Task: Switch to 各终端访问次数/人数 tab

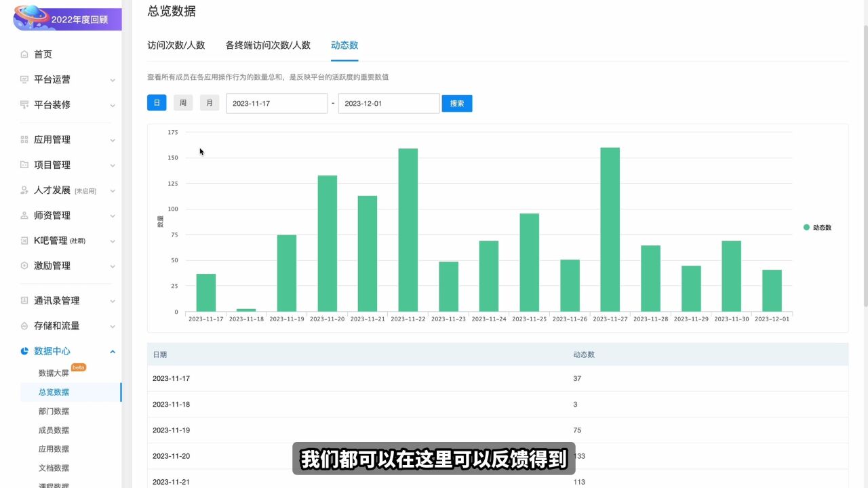Action: (268, 45)
